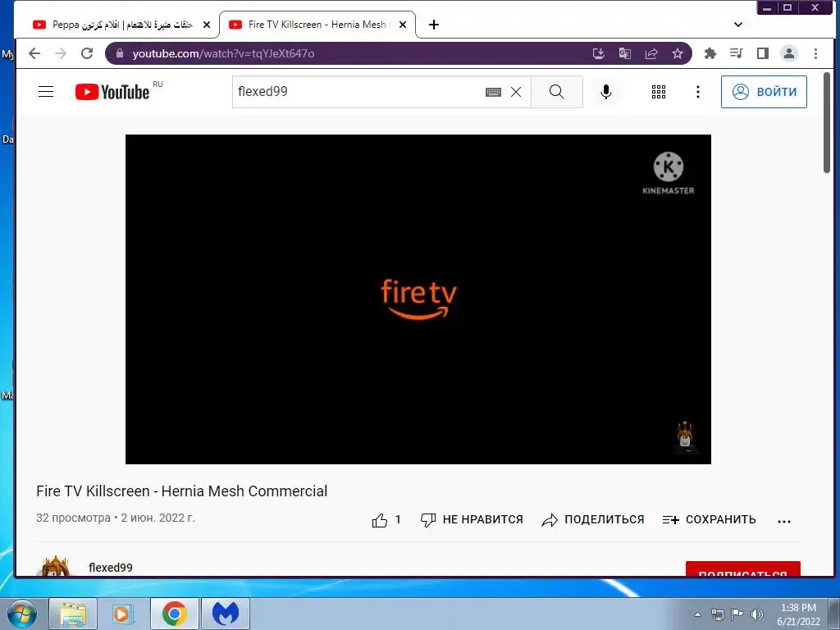Screen dimensions: 840x630
Task: Open Malwarebytes from the taskbar
Action: point(226,614)
